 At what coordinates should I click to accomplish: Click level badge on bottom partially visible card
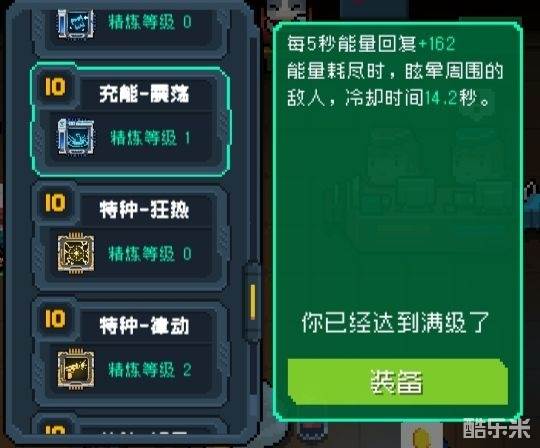(55, 429)
